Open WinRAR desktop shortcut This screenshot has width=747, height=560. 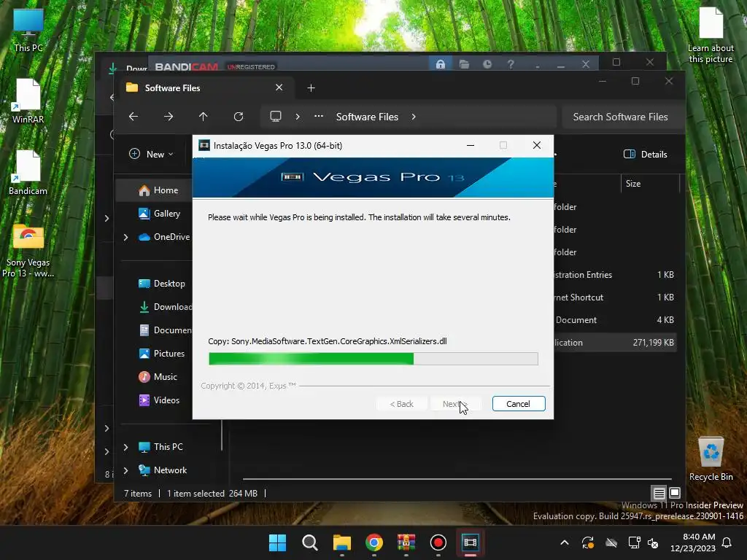[28, 101]
